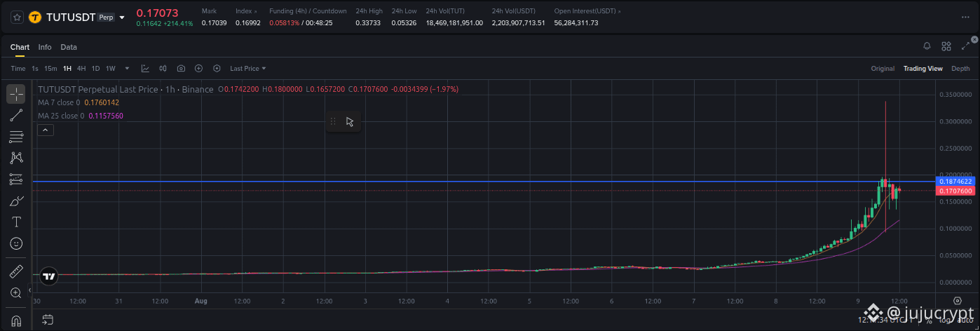
Task: Click the MA 7 close indicator legend
Action: [x=79, y=102]
